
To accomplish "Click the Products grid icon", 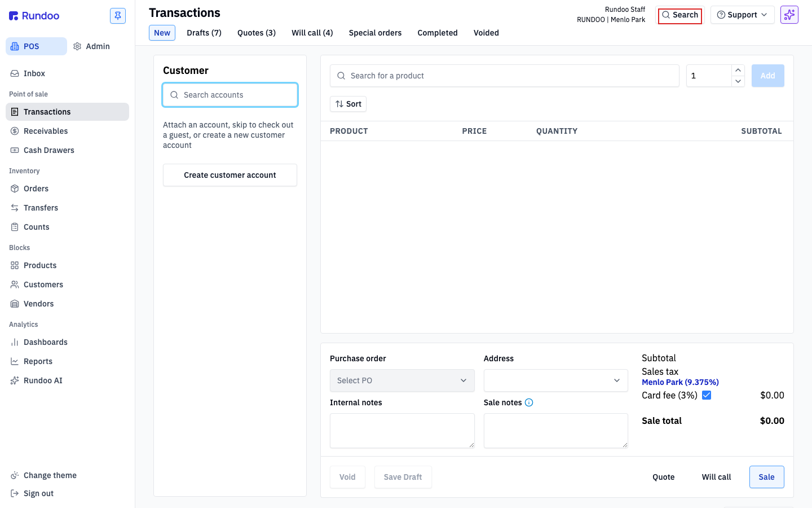I will click(15, 265).
